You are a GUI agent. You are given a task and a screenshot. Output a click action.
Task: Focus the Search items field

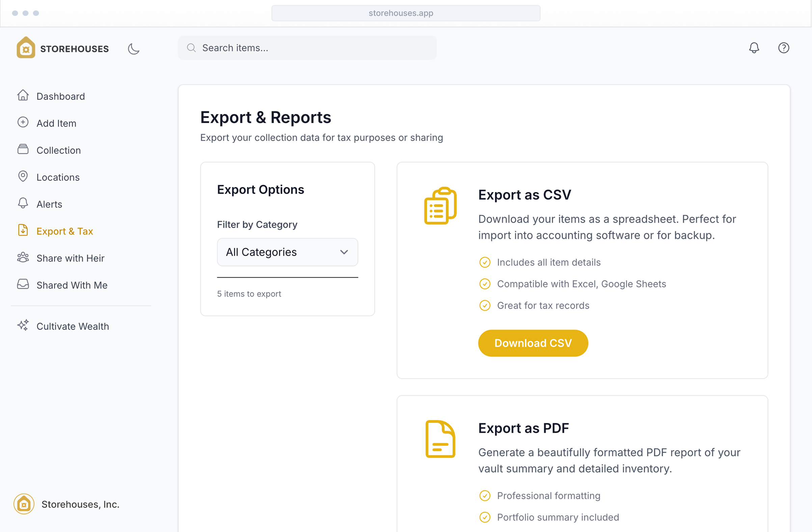pyautogui.click(x=307, y=48)
